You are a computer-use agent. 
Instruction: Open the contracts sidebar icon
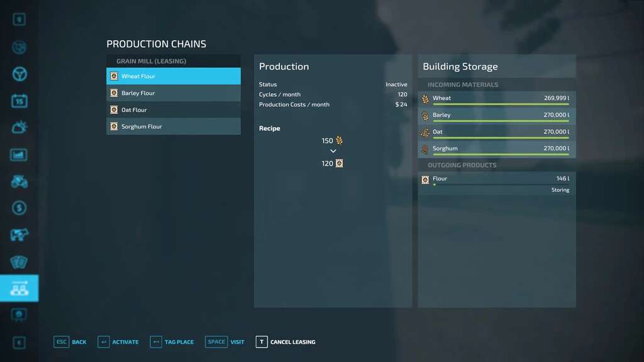click(x=19, y=262)
